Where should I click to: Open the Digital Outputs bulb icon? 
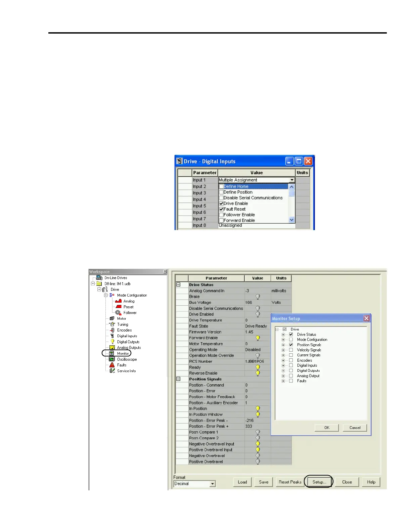[112, 342]
